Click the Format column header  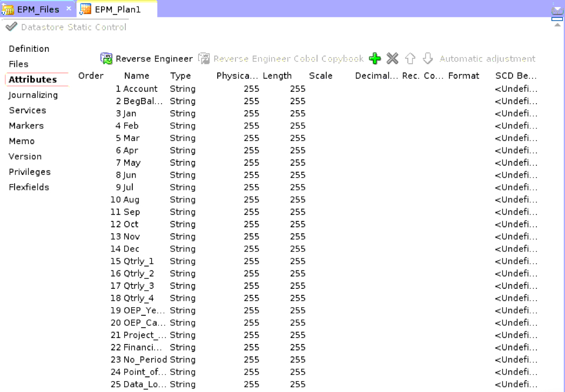(464, 76)
